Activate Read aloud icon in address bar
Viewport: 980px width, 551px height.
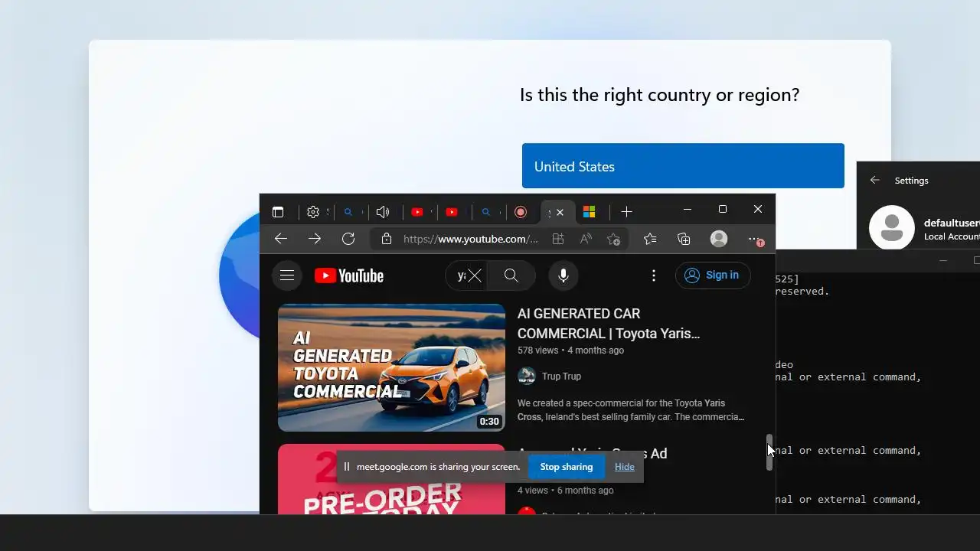(x=586, y=239)
